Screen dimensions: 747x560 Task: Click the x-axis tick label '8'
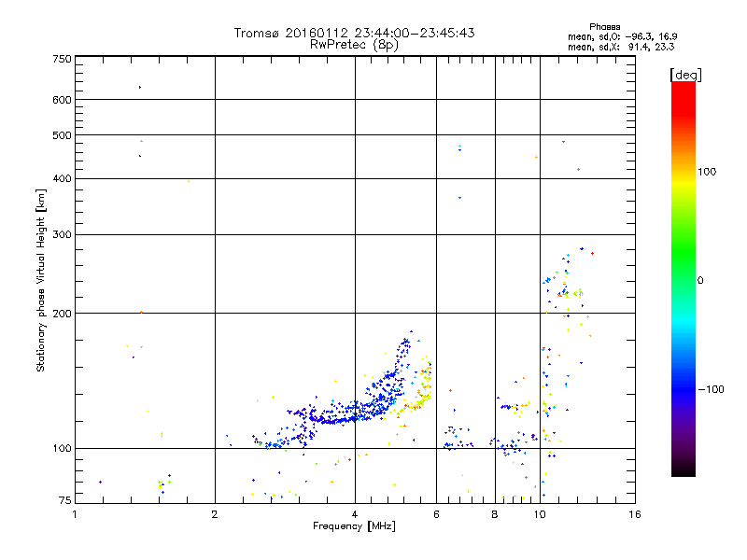point(495,514)
